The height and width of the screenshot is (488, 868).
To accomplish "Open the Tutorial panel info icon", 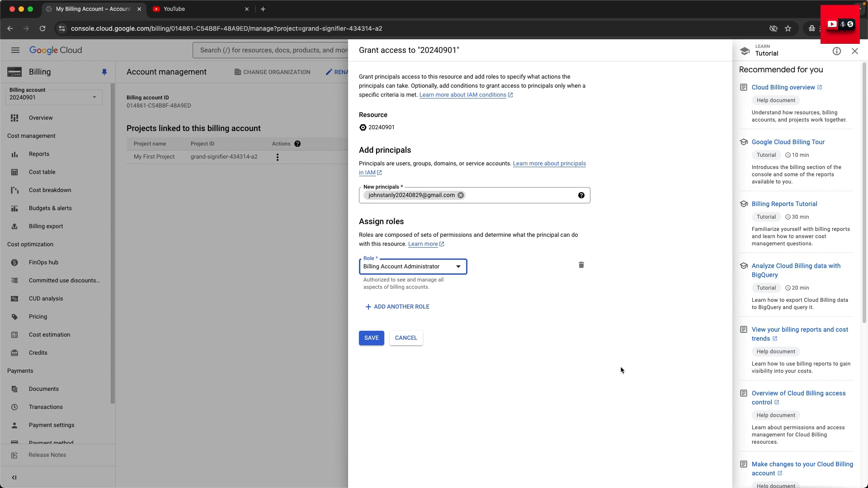I will click(837, 51).
